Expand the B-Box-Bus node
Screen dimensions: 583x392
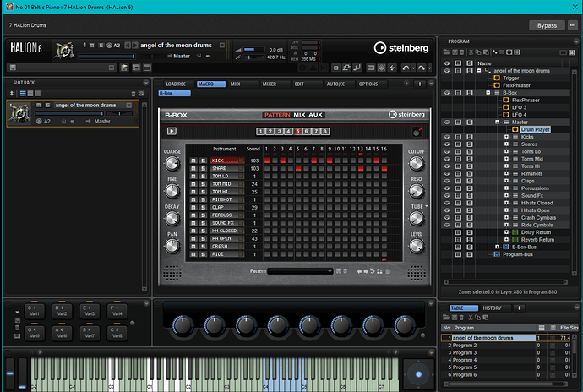pyautogui.click(x=497, y=247)
